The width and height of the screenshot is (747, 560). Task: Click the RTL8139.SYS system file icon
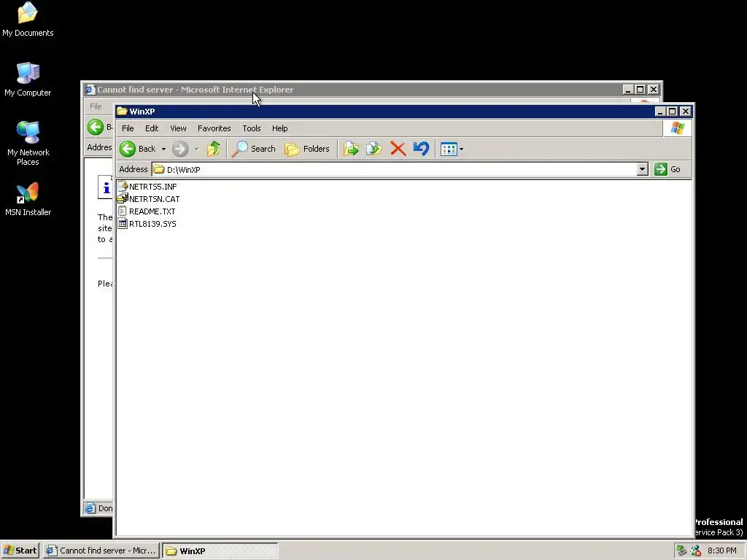pos(123,223)
